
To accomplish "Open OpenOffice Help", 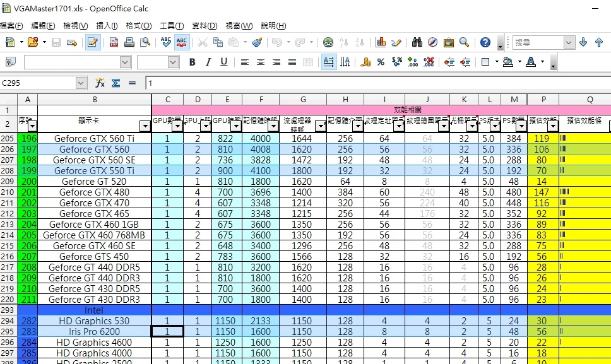I will (x=485, y=42).
